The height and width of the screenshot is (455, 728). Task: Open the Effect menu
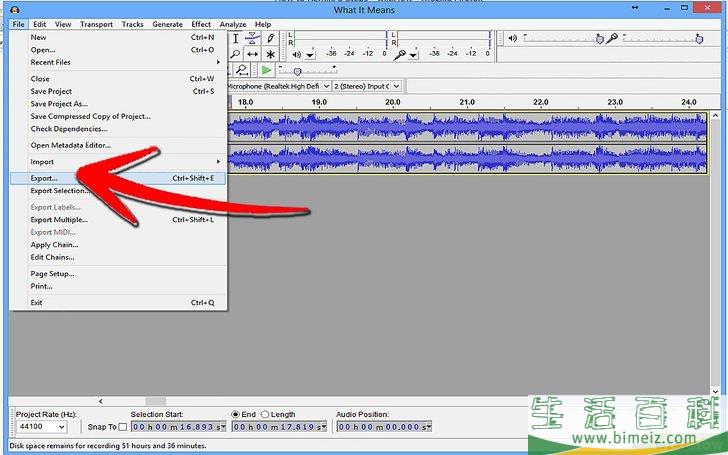(x=201, y=24)
